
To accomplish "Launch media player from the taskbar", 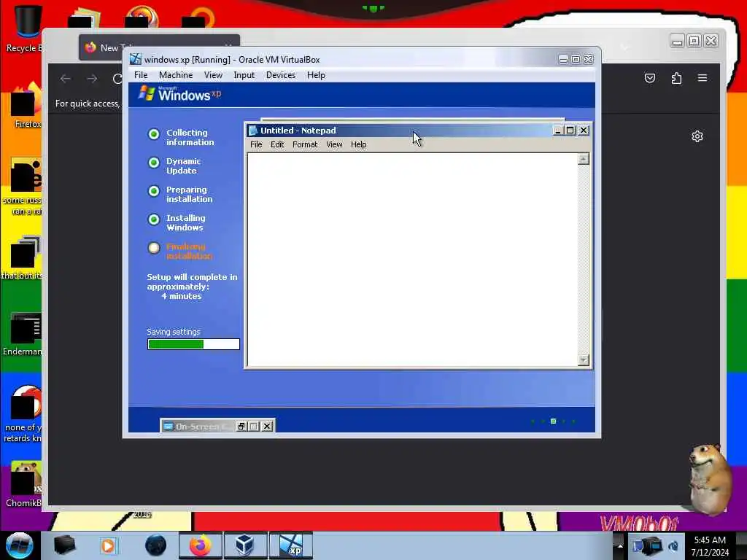I will tap(108, 545).
